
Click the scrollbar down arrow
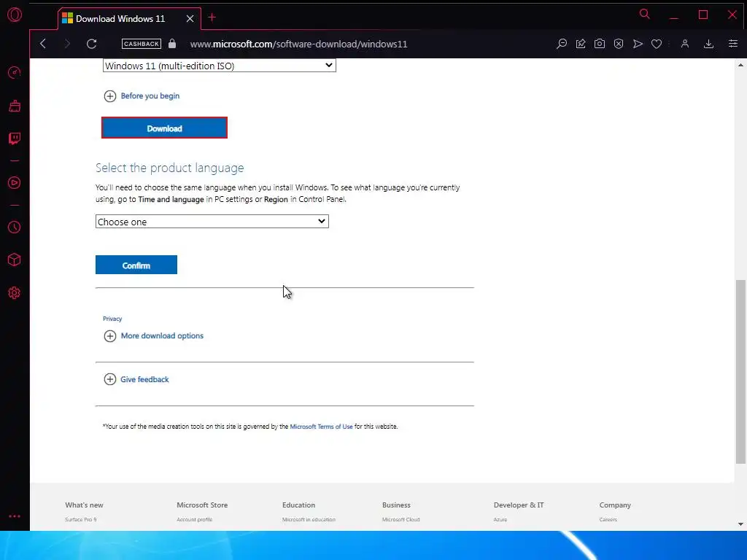[x=740, y=524]
